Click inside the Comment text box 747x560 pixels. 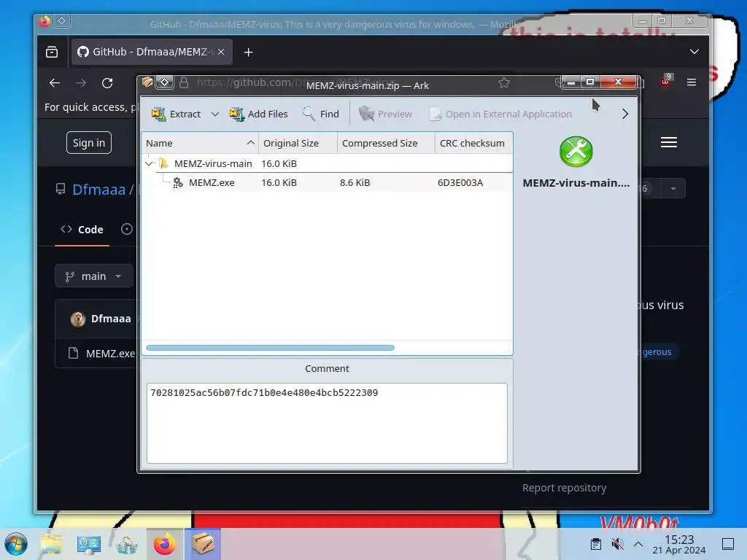click(x=327, y=423)
